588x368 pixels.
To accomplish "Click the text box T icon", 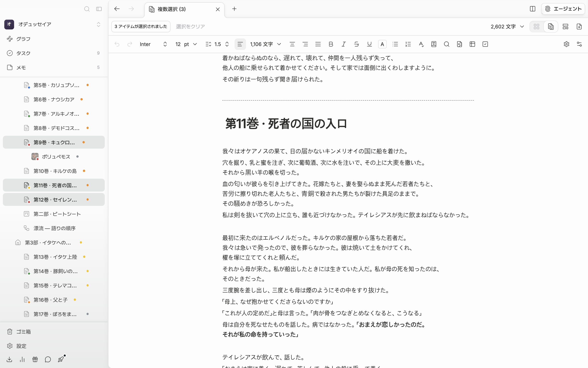I will pos(434,44).
